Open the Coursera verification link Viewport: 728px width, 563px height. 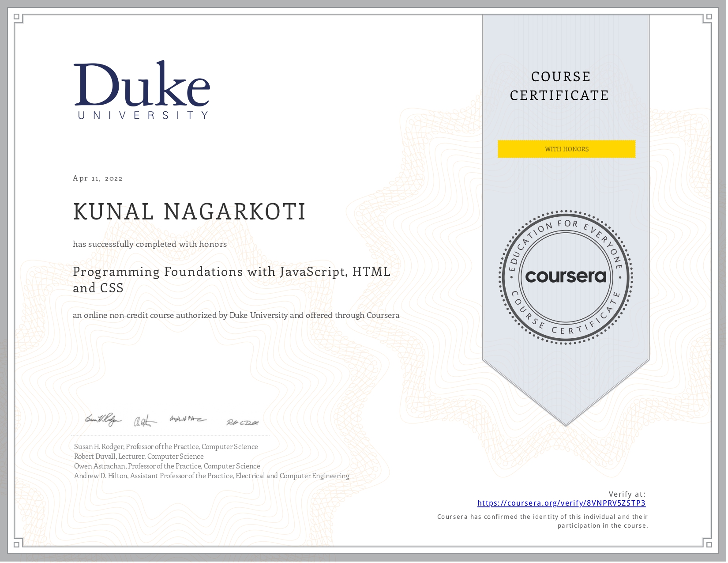561,503
